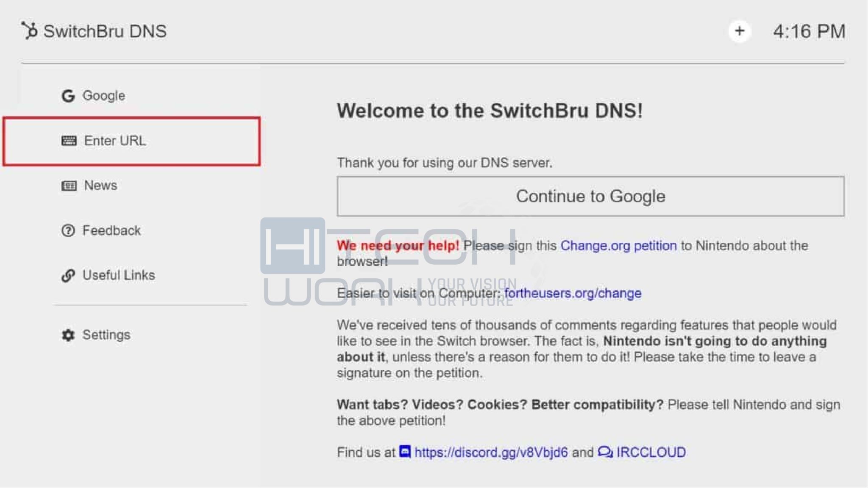Click the question-mark icon beside Feedback

point(68,230)
